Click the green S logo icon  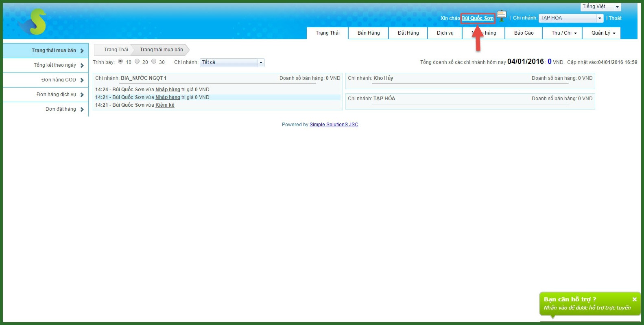pyautogui.click(x=35, y=22)
